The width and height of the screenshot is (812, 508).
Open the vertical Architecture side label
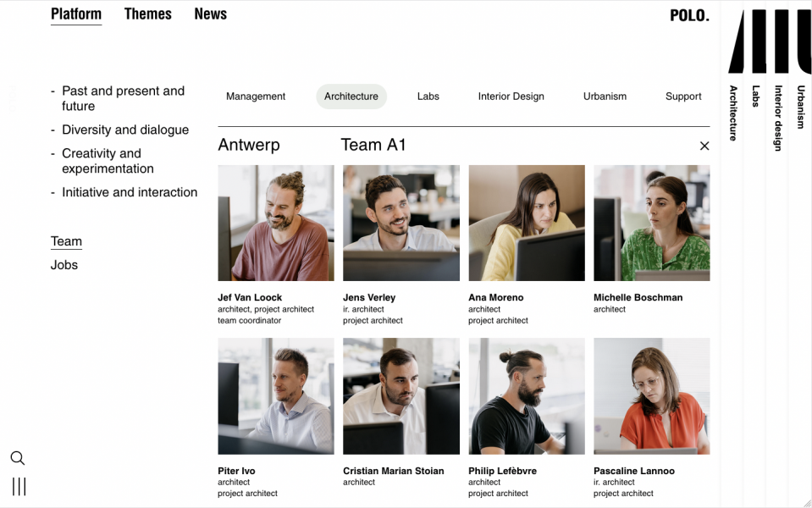(732, 113)
